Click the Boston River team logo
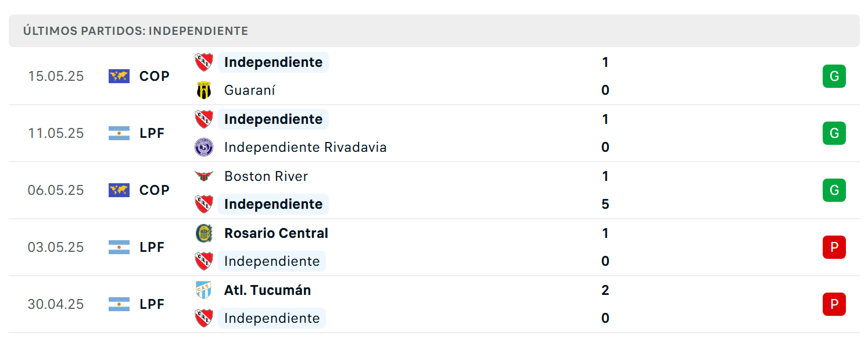Image resolution: width=868 pixels, height=342 pixels. pyautogui.click(x=204, y=176)
